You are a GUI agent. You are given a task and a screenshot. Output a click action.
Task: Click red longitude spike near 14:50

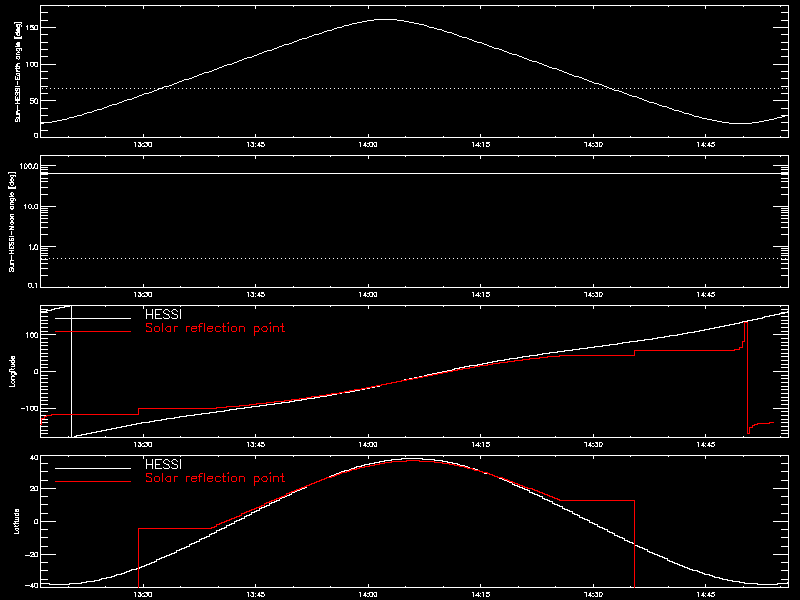[747, 378]
